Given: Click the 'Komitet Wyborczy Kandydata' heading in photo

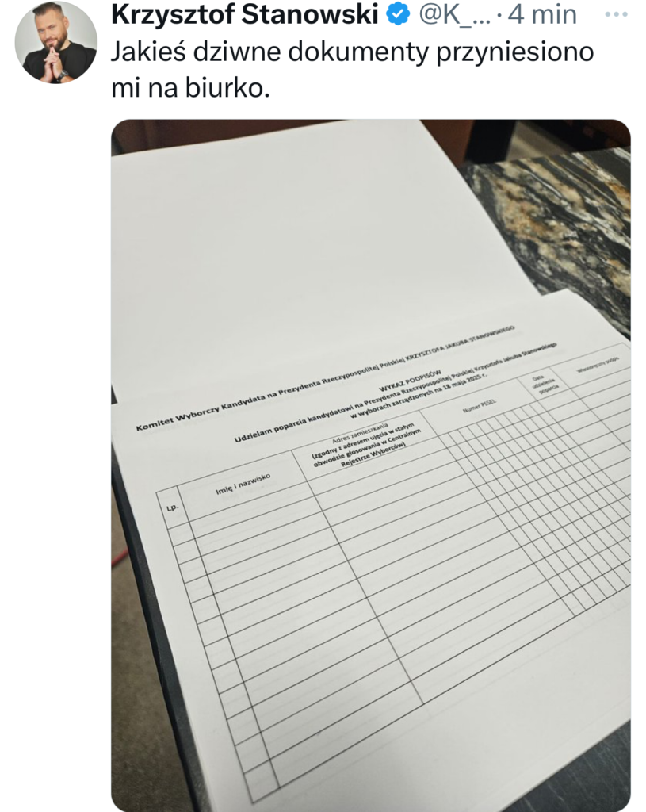Looking at the screenshot, I should pos(207,412).
